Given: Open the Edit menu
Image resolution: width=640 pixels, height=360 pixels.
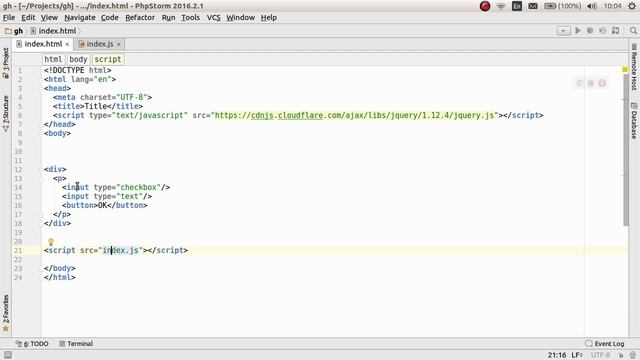Looking at the screenshot, I should [x=28, y=18].
